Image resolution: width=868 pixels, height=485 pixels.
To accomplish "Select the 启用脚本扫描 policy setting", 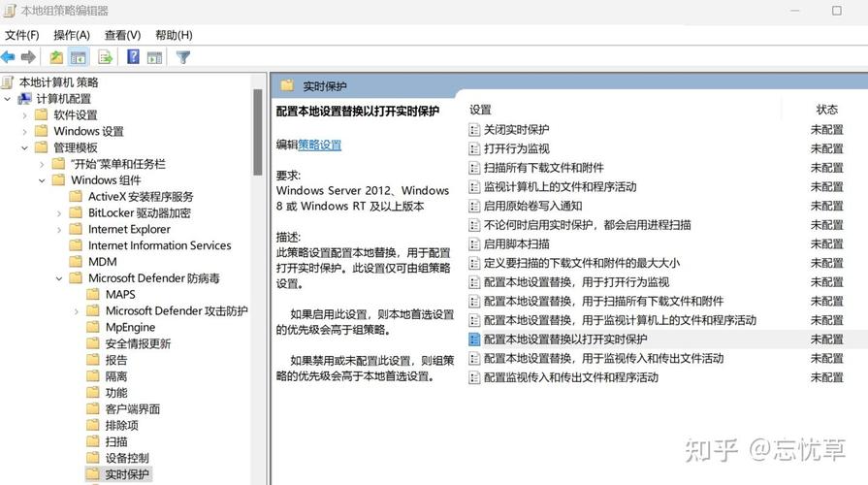I will tap(516, 243).
